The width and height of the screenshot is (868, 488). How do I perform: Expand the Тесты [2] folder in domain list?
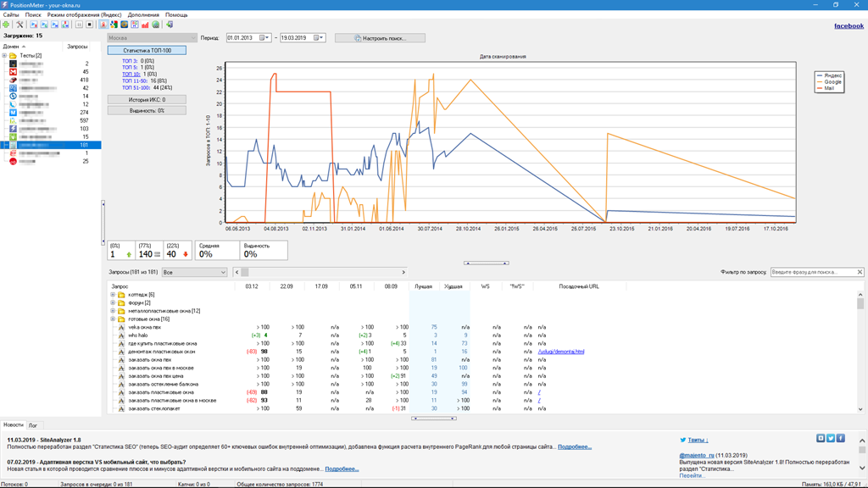(5, 56)
